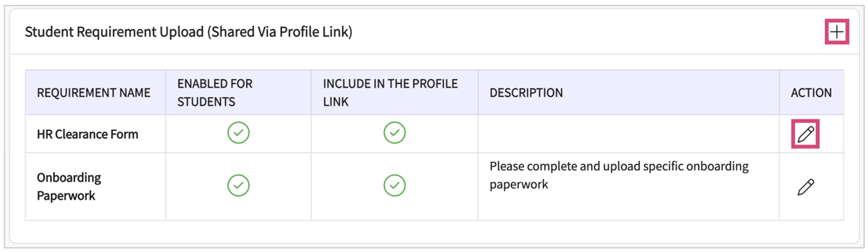Toggle profile link inclusion for HR Clearance Form
868x252 pixels.
coord(394,133)
